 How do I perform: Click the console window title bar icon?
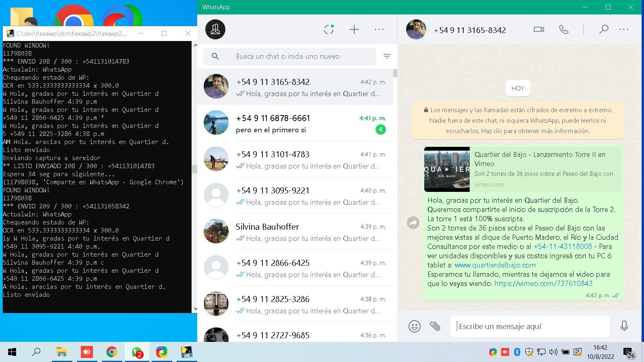[10, 33]
